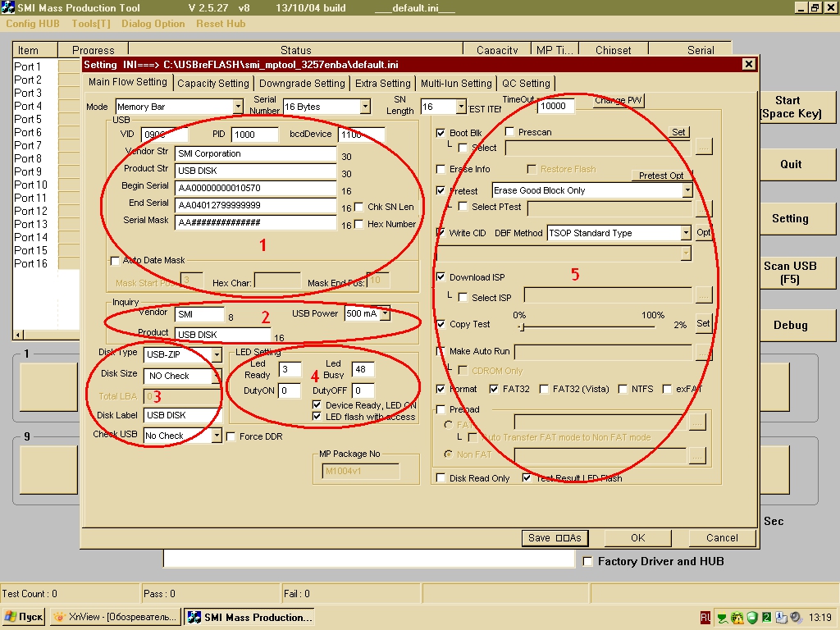
Task: Click the OK button
Action: tap(637, 537)
